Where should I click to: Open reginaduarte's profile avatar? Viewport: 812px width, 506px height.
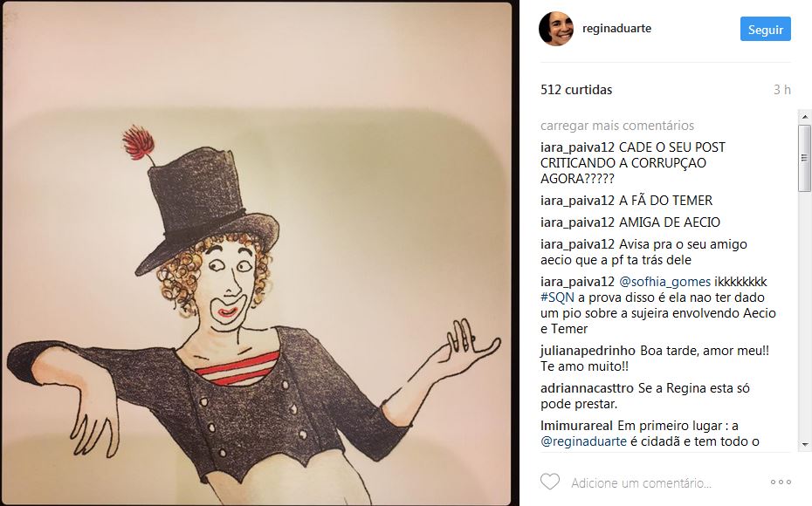(x=556, y=29)
